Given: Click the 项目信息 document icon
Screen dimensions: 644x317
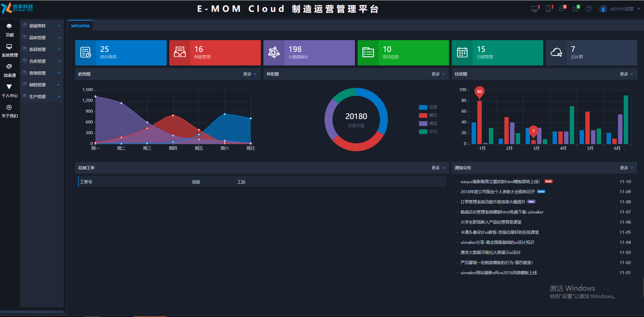Looking at the screenshot, I should pos(368,53).
